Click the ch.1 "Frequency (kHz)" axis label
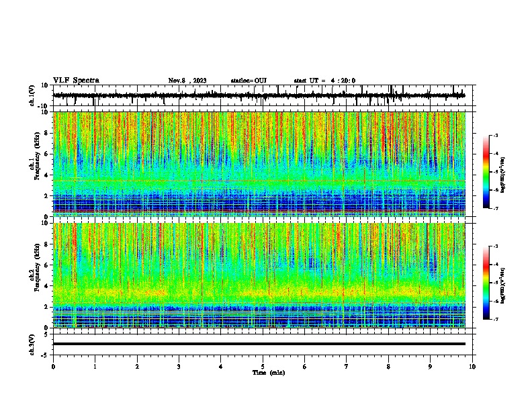This screenshot has width=532, height=411. click(37, 156)
